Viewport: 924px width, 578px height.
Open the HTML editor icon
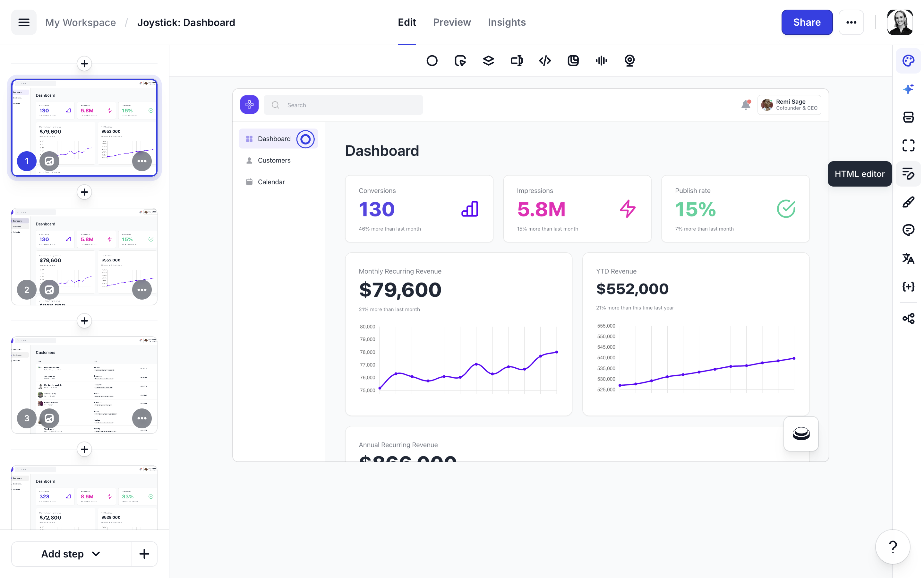[908, 174]
